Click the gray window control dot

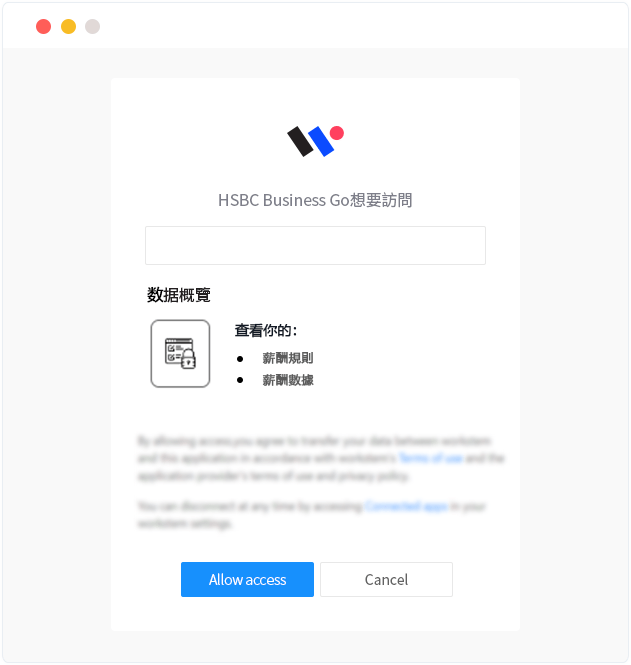point(92,26)
